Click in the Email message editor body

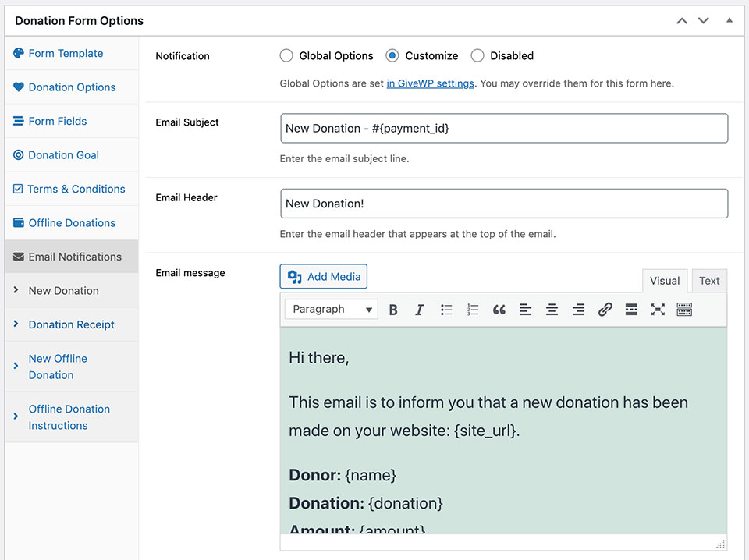503,431
